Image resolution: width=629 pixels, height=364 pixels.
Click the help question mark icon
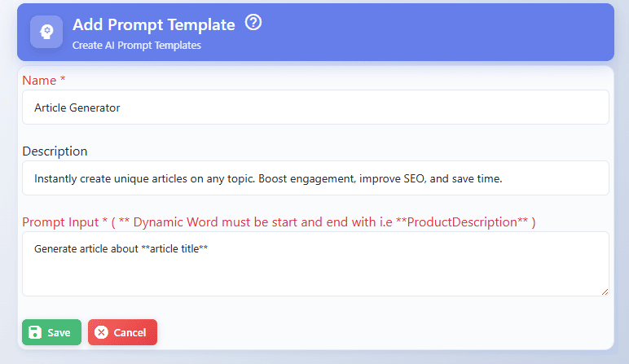click(x=253, y=23)
